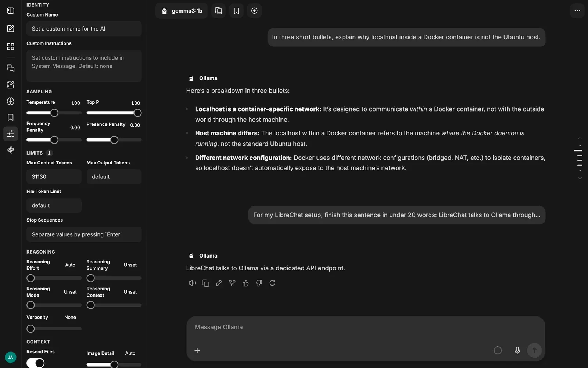The width and height of the screenshot is (588, 368).
Task: Open the presets icon next to gemma3:1b
Action: [x=218, y=11]
